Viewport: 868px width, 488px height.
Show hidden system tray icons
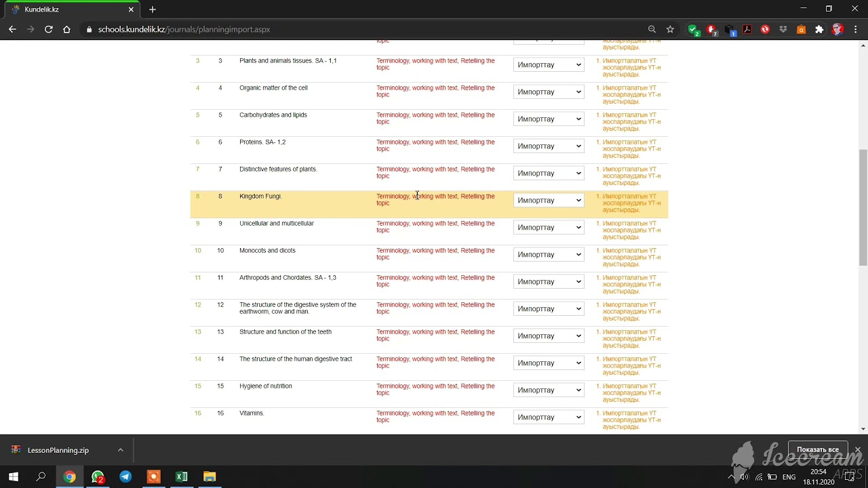[x=731, y=476]
